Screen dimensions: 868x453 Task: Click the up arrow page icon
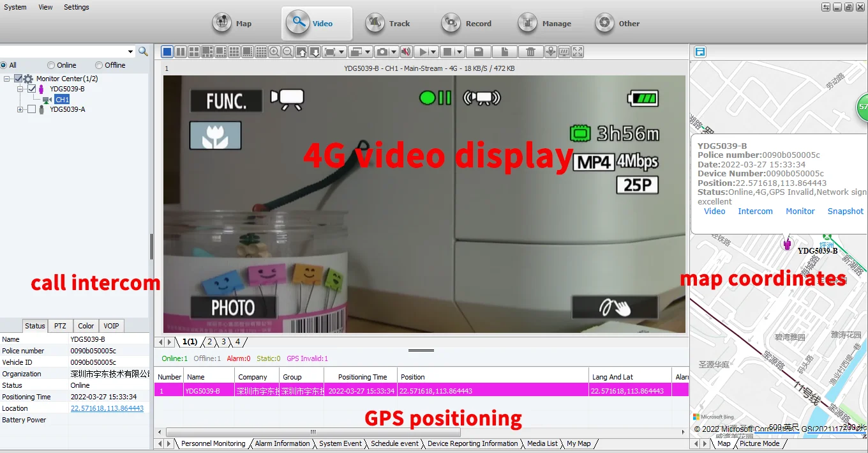pyautogui.click(x=301, y=52)
